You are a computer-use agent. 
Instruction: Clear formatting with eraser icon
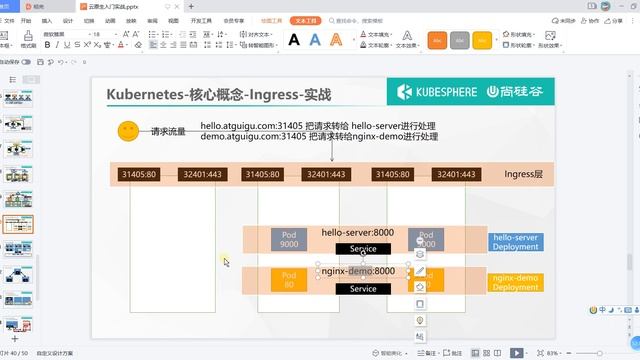point(138,44)
